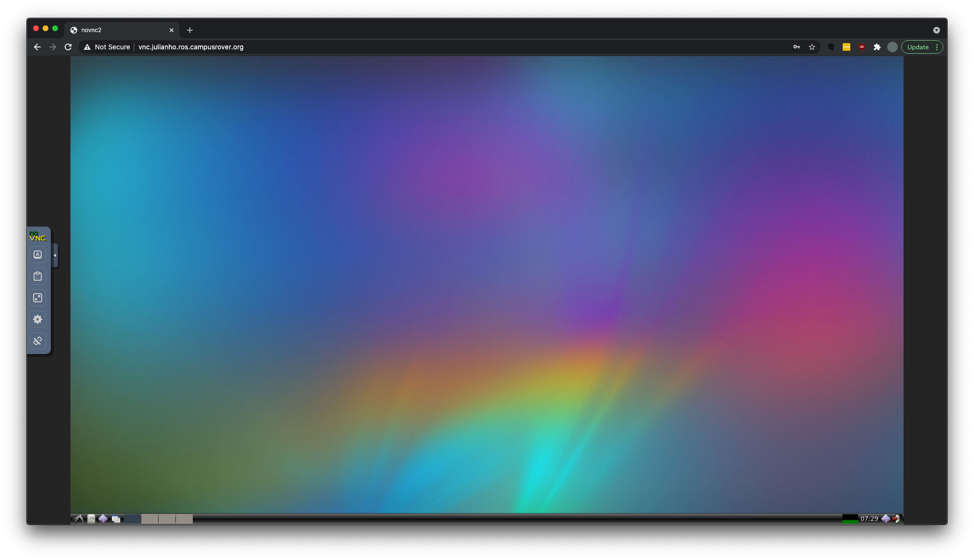Launch the file manager from taskbar
This screenshot has width=974, height=560.
point(91,518)
